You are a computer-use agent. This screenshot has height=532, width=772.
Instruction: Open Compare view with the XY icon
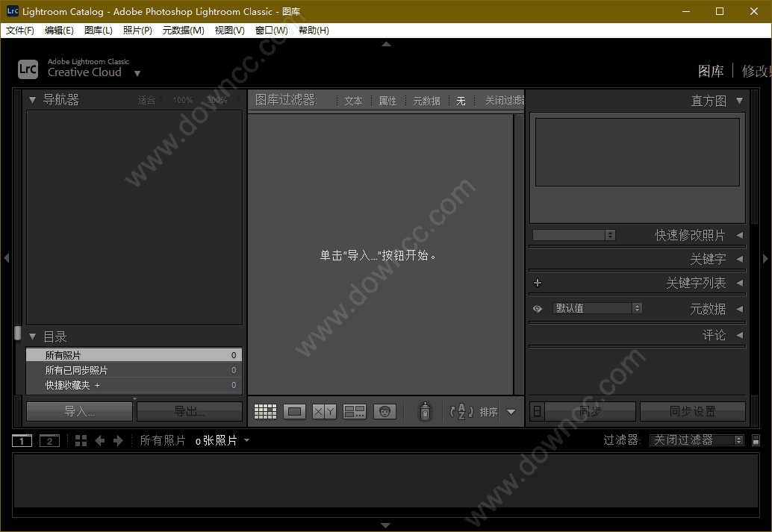324,411
